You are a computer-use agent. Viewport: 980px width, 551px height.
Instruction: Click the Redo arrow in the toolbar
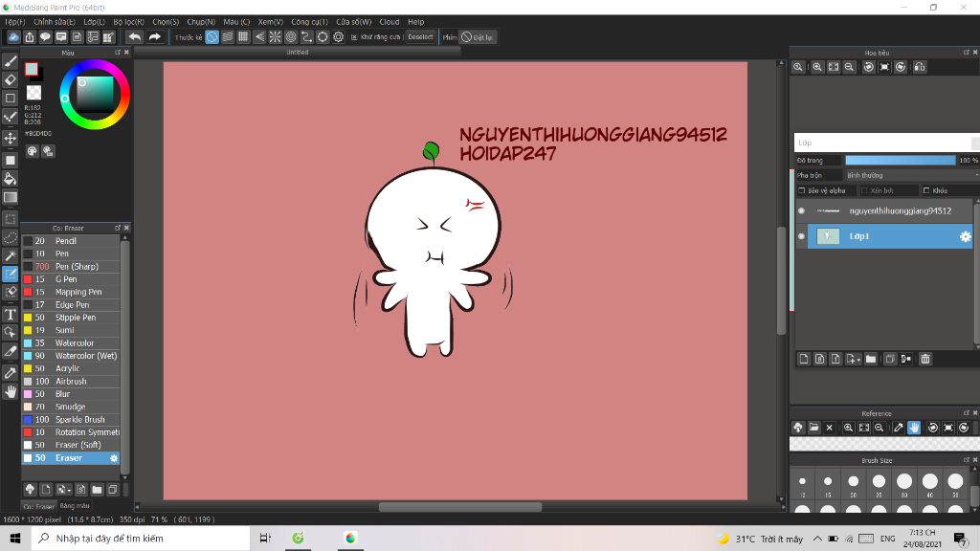click(x=154, y=37)
